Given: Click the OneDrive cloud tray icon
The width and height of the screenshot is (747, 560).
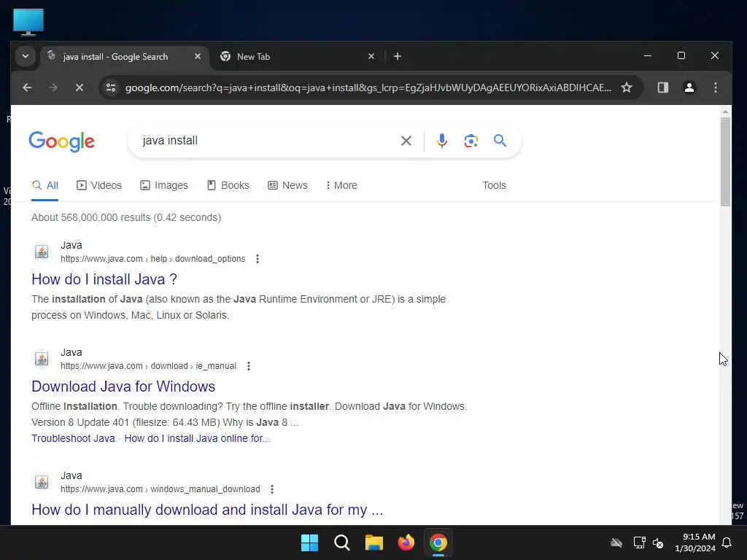Looking at the screenshot, I should pos(616,542).
